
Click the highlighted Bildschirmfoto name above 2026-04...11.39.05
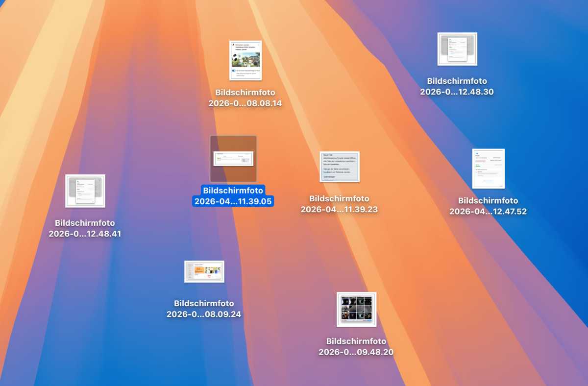pos(233,191)
